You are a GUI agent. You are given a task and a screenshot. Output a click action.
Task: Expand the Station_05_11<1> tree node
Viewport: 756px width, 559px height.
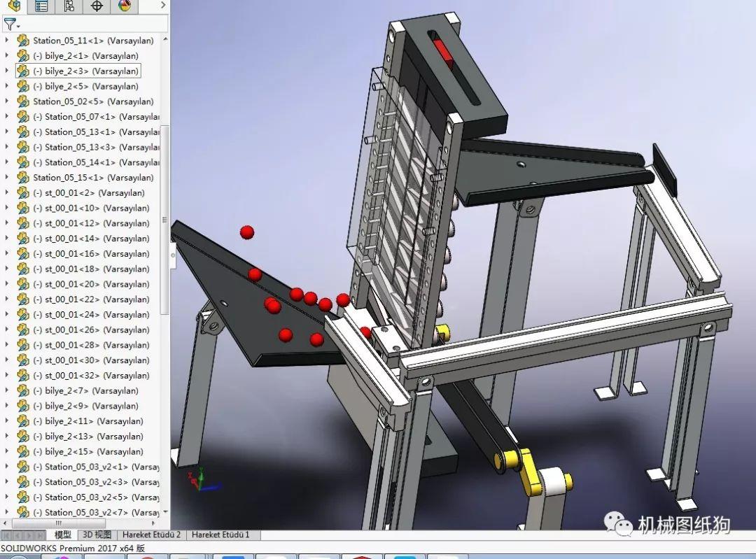pyautogui.click(x=7, y=40)
